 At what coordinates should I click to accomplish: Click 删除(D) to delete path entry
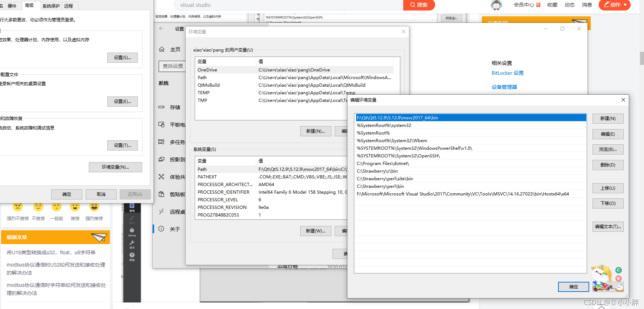[x=608, y=165]
